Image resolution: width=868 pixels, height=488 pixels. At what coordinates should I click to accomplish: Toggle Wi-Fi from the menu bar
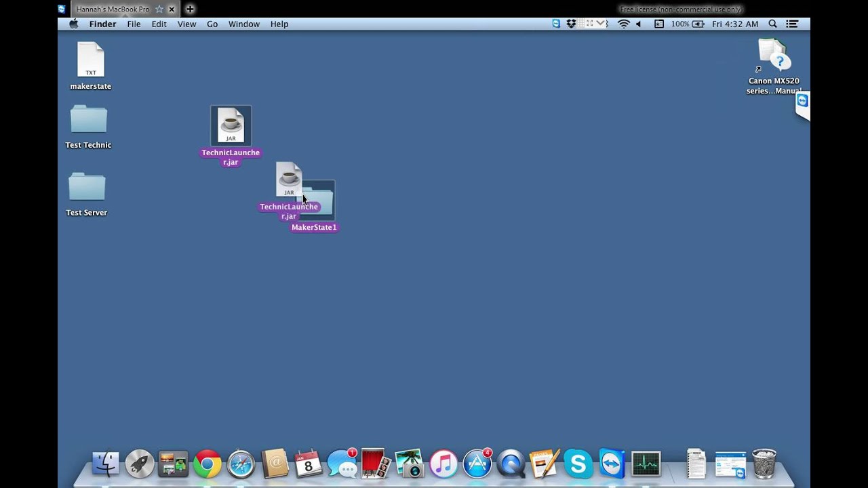coord(622,23)
